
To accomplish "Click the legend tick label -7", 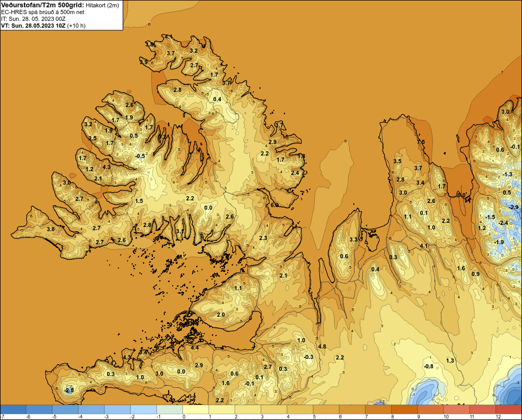I will (2, 417).
